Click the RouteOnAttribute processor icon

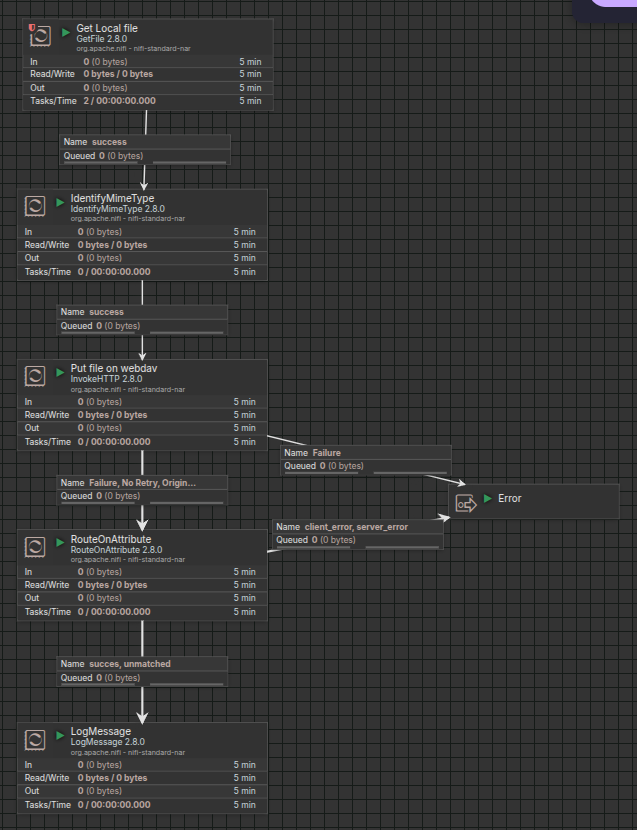[35, 546]
